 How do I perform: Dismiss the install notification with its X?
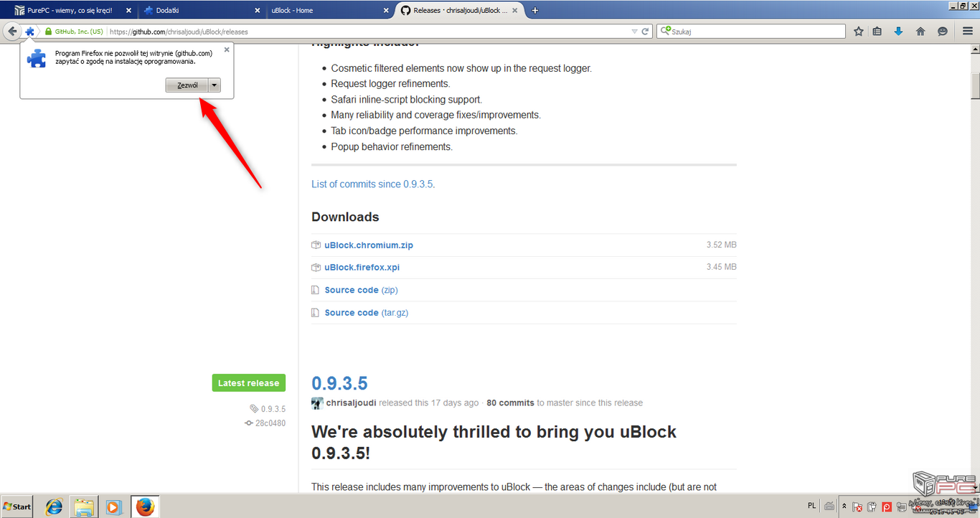point(227,50)
